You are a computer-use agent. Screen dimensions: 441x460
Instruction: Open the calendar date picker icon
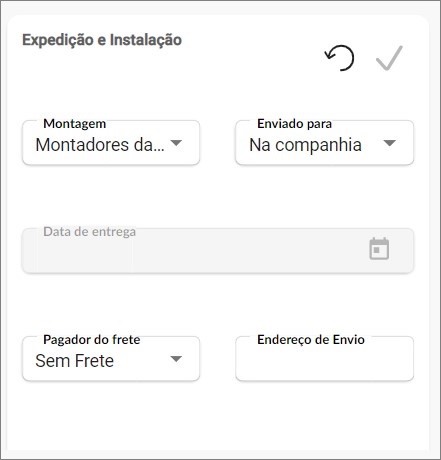click(379, 249)
